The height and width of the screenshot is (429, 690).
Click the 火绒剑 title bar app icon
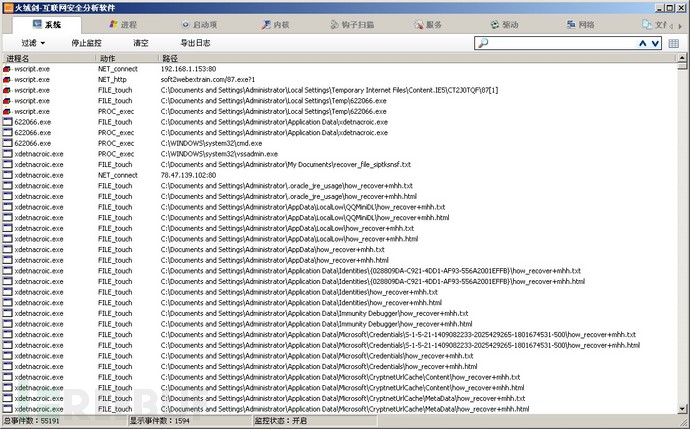8,7
